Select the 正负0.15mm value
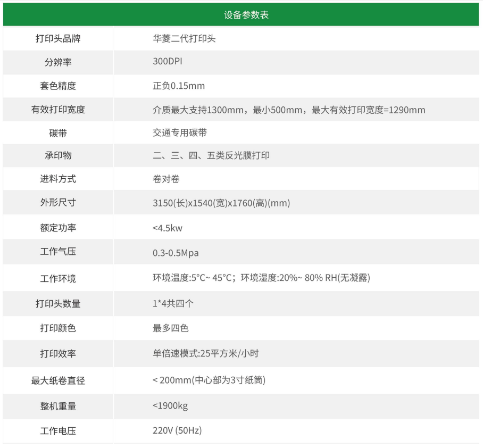 pyautogui.click(x=178, y=86)
